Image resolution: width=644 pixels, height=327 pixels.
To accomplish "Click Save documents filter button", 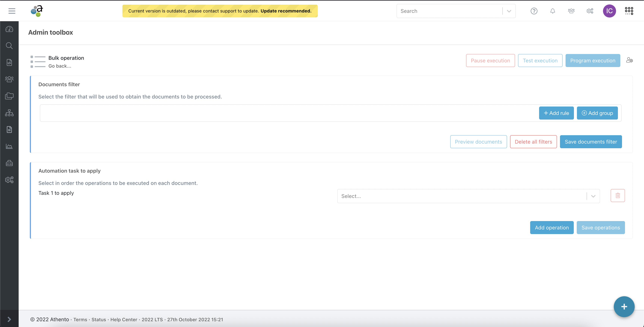I will [591, 142].
